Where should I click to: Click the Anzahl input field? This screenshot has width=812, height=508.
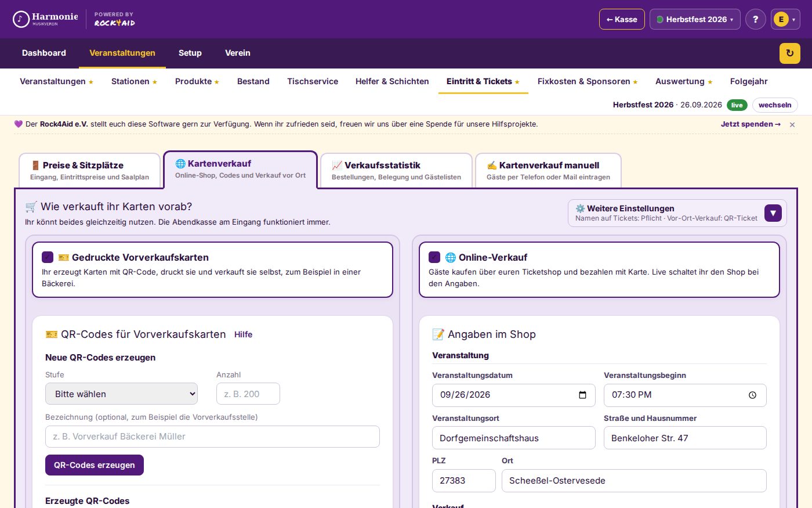(248, 394)
